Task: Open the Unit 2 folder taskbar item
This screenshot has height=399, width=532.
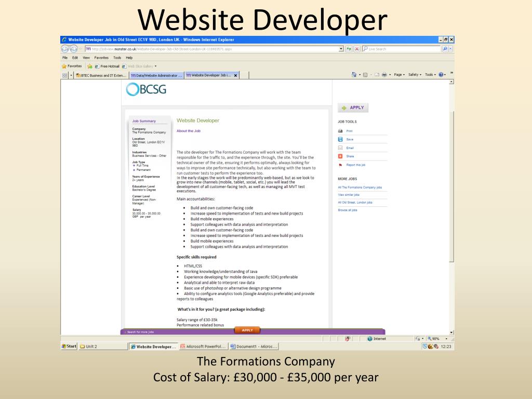Action: pos(103,347)
